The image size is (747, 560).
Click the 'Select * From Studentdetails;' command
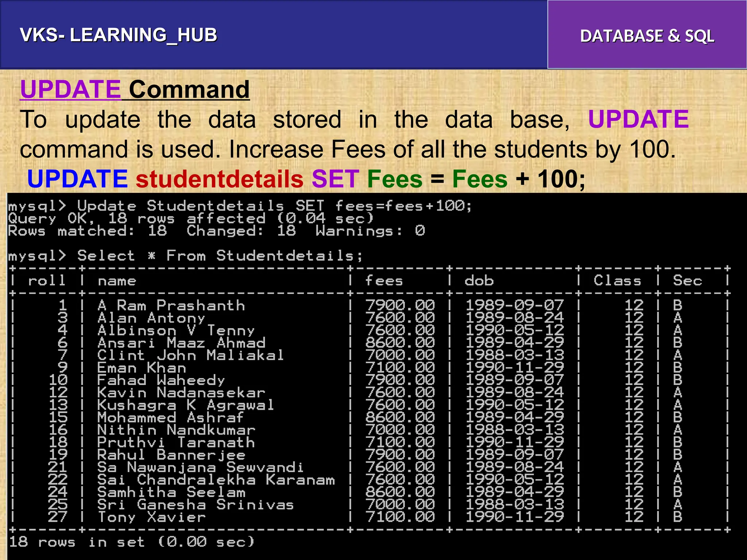tap(185, 256)
